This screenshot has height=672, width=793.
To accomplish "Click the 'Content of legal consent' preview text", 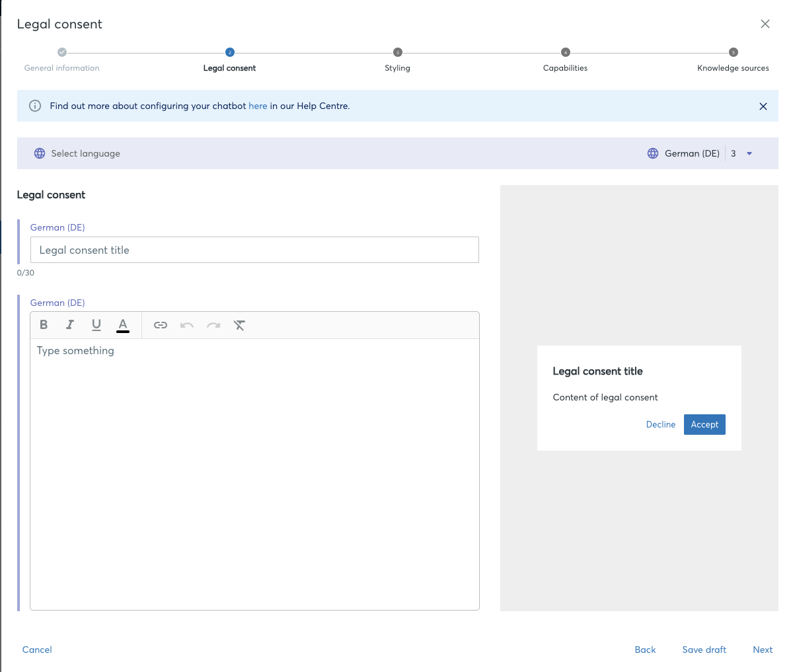I will click(605, 397).
